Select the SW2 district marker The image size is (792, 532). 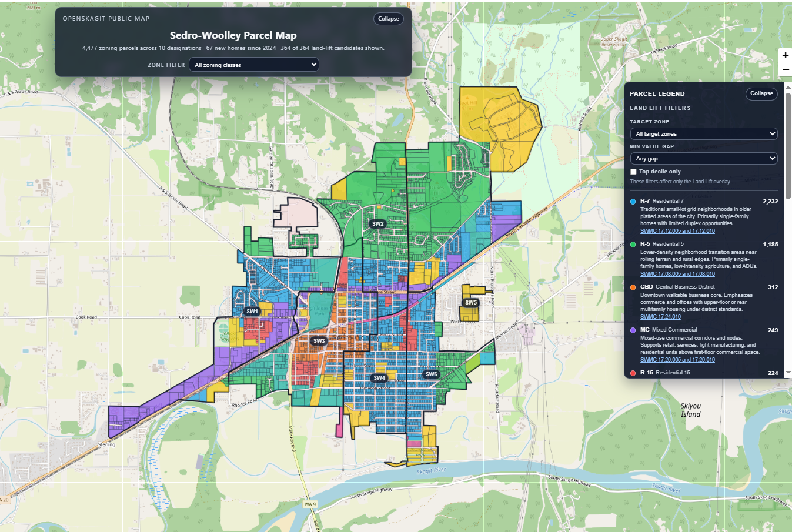pos(379,223)
